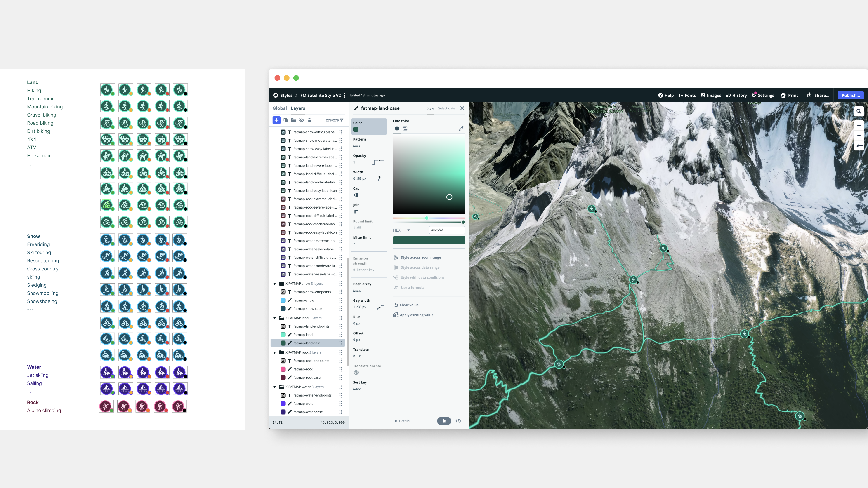The image size is (868, 488).
Task: Open the Fonts menu item
Action: click(687, 95)
